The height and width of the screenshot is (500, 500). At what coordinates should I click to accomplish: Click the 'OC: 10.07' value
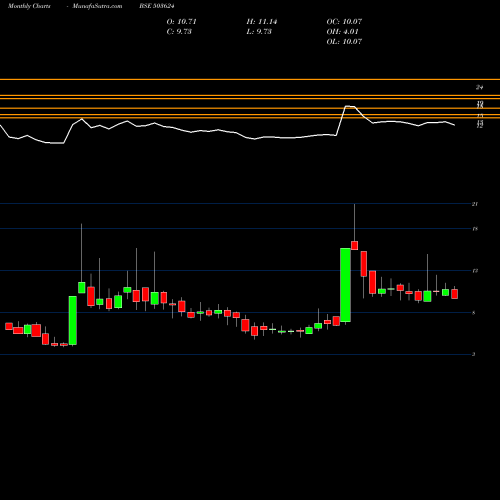[344, 22]
